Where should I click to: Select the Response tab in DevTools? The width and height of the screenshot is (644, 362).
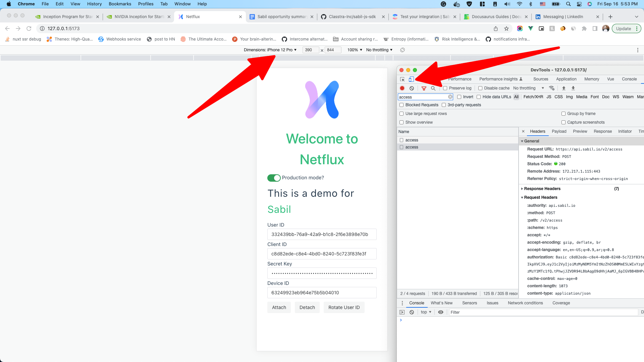602,131
